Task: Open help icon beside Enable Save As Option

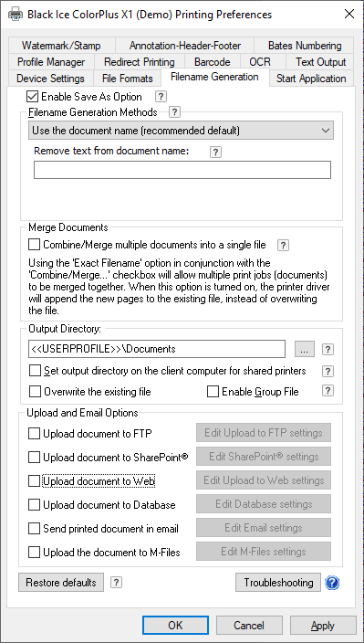Action: pyautogui.click(x=161, y=97)
